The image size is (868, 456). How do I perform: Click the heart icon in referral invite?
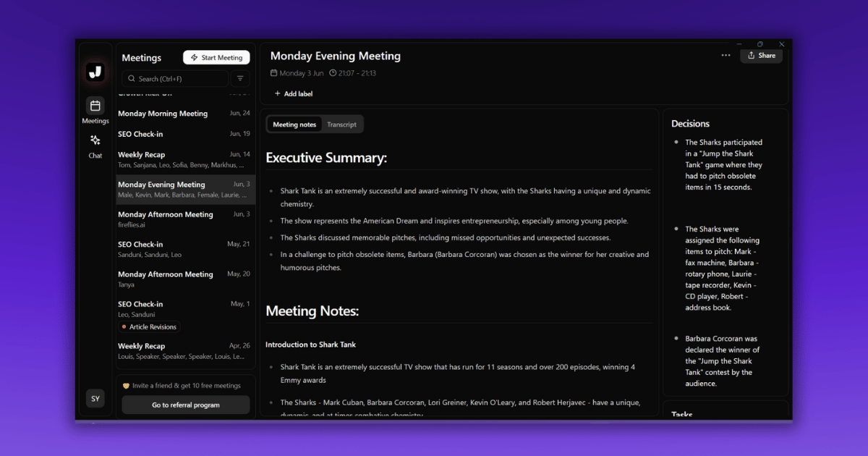(x=126, y=386)
